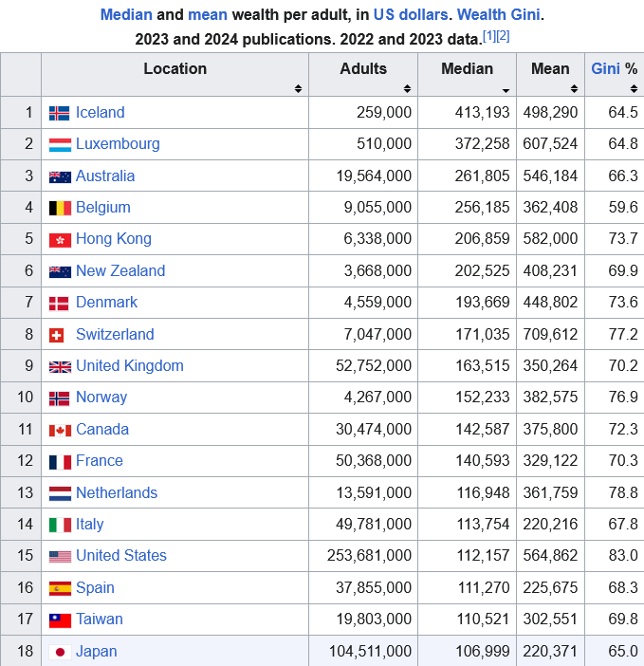Open the United States country link
This screenshot has height=666, width=644.
point(121,556)
